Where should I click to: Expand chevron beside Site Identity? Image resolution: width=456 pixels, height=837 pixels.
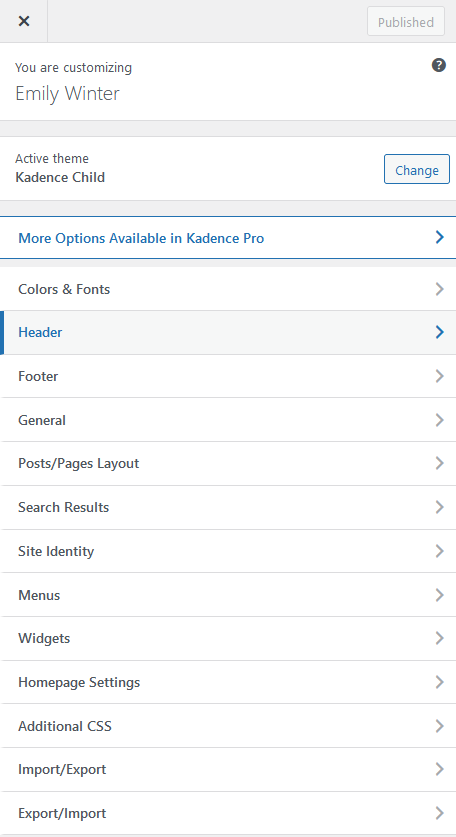(x=439, y=551)
